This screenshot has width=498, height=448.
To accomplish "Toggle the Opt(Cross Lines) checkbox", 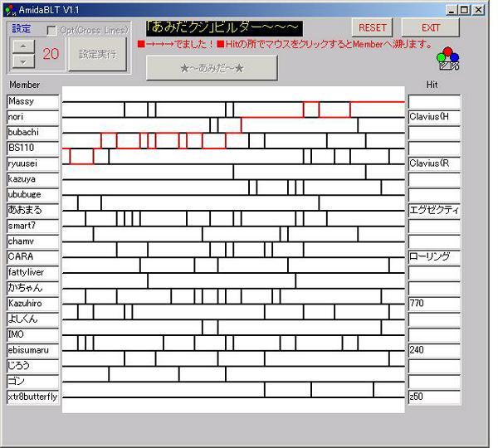I will tap(51, 31).
